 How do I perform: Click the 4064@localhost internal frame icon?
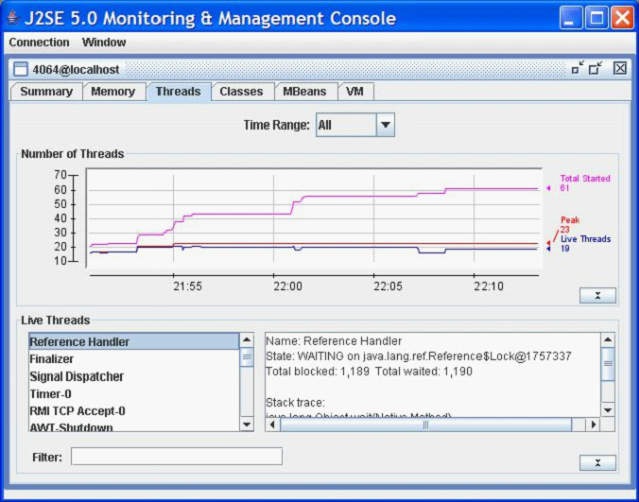pyautogui.click(x=20, y=69)
